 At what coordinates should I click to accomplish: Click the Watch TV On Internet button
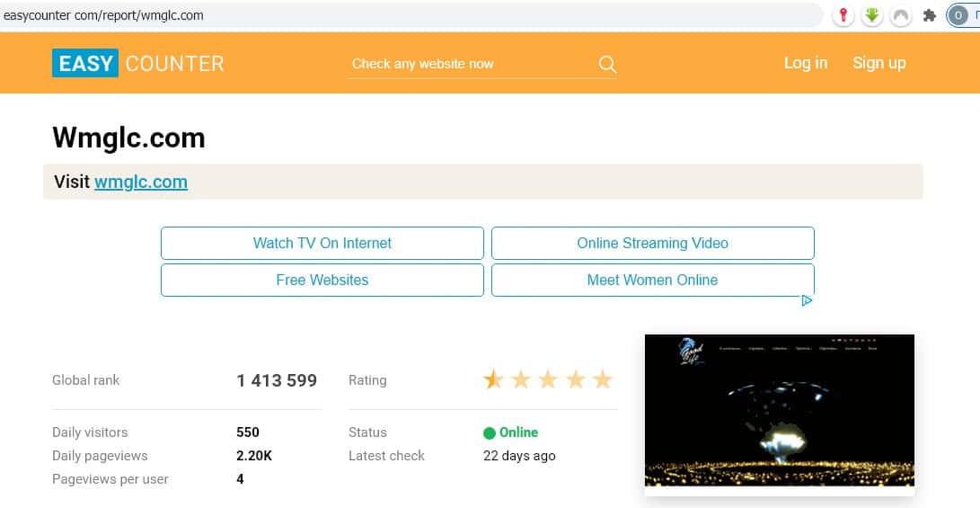pos(322,244)
